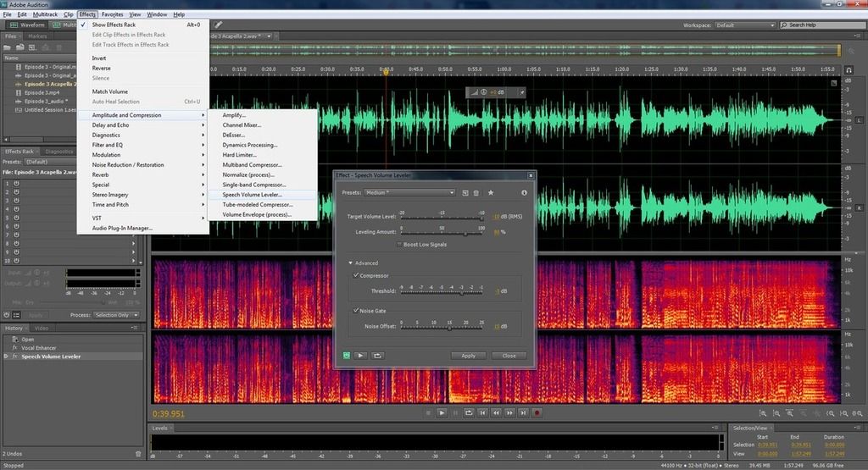Click the Rewind transport button
Viewport: 868px width, 470px height.
tap(496, 412)
